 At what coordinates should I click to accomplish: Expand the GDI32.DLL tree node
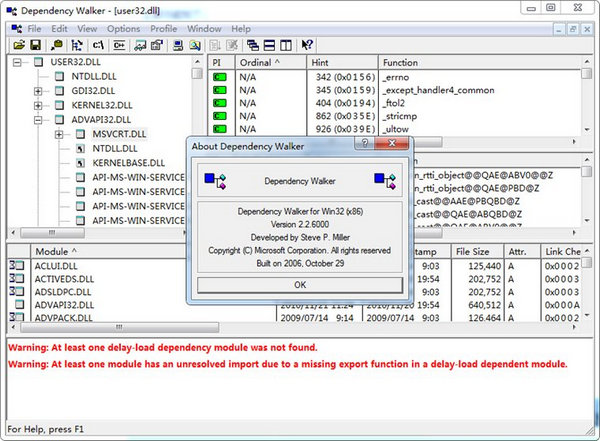pyautogui.click(x=38, y=91)
